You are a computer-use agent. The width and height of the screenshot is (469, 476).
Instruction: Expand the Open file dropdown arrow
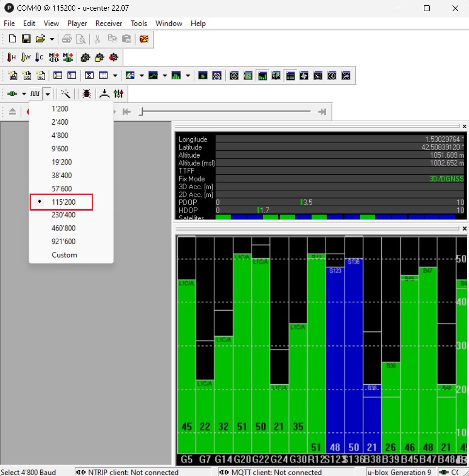point(51,39)
